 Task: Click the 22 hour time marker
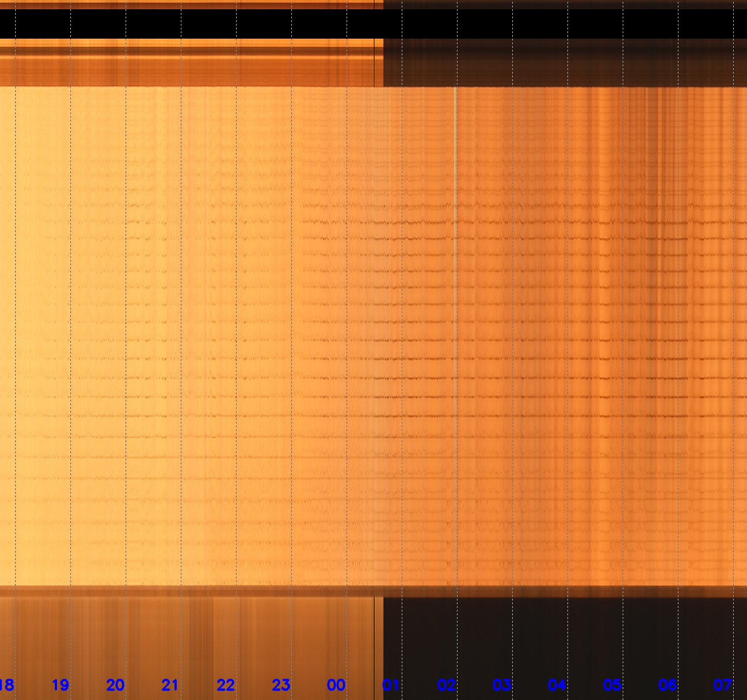(x=226, y=685)
